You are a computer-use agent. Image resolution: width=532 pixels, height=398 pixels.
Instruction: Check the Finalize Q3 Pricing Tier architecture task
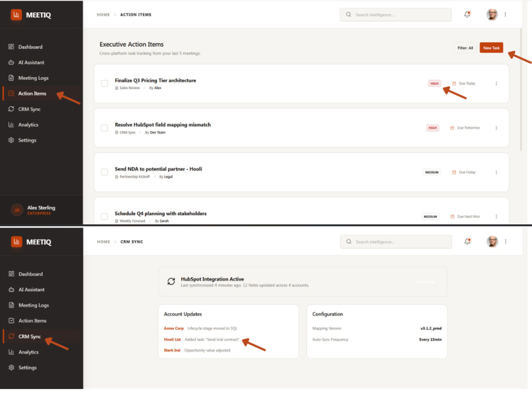point(104,83)
